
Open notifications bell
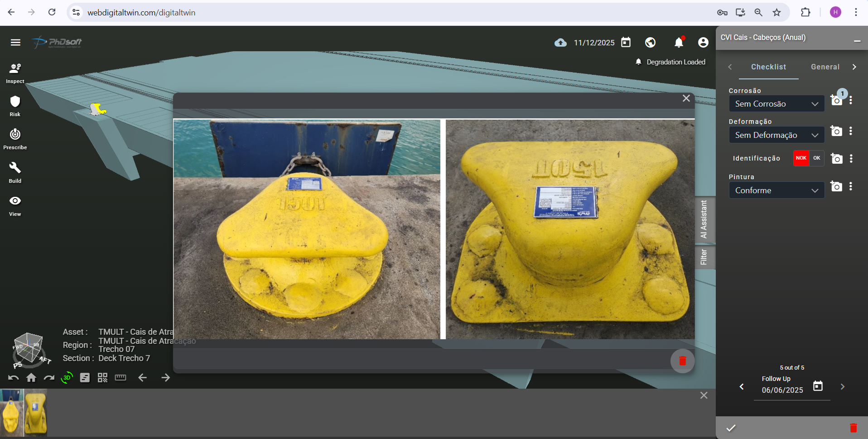tap(679, 42)
